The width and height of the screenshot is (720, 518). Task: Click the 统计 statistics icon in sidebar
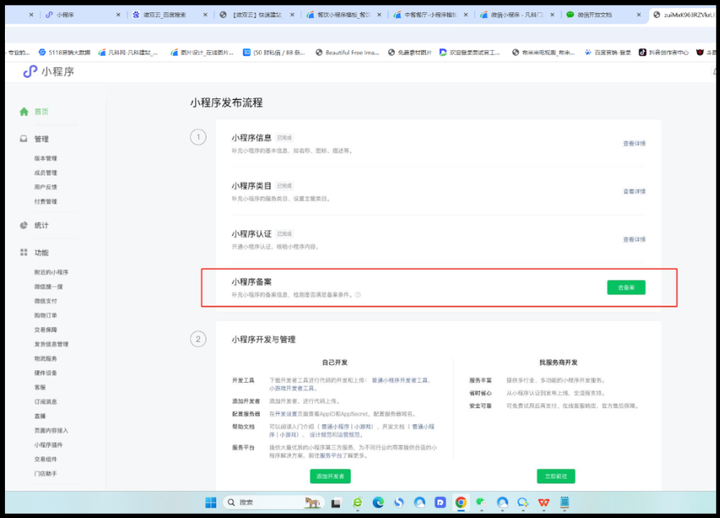(24, 225)
